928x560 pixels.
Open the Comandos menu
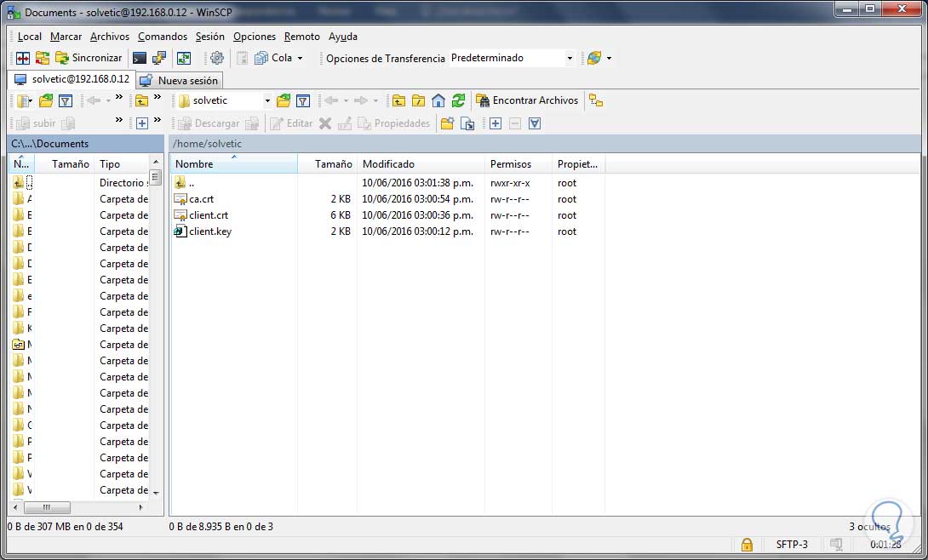pyautogui.click(x=162, y=37)
